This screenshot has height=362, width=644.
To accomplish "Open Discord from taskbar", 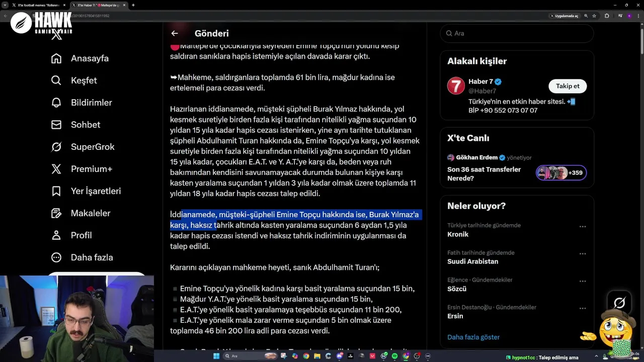I will coord(339,356).
